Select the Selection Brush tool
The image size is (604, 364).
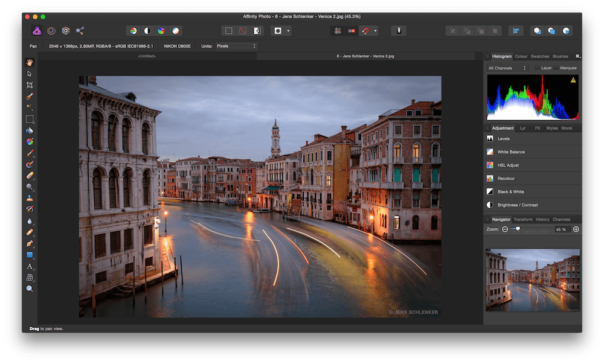(30, 96)
